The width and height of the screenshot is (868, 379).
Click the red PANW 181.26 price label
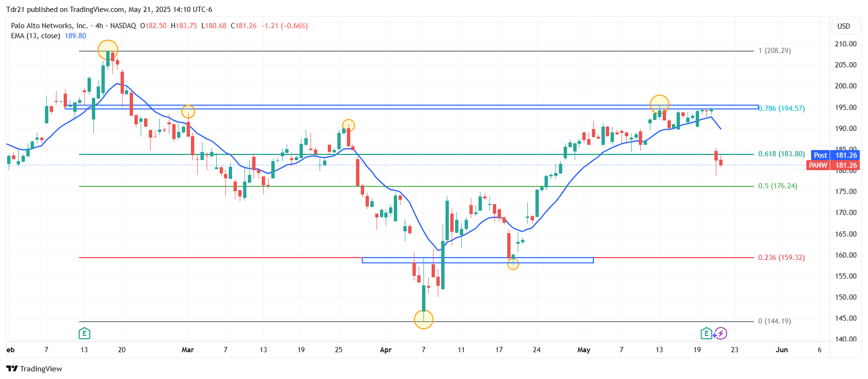tap(833, 165)
